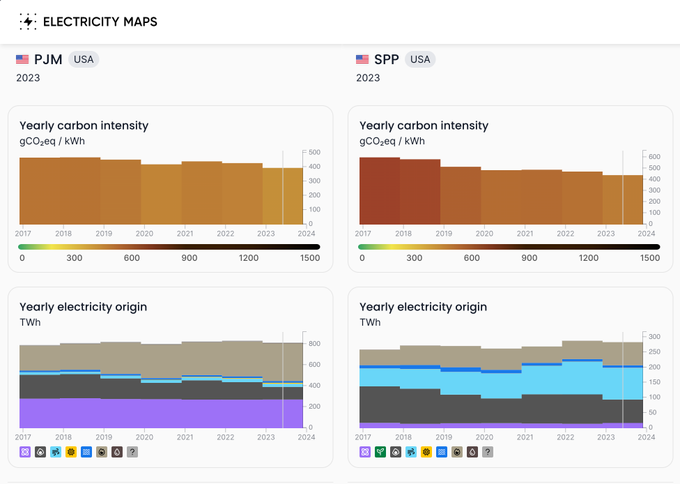Click the US flag next to SPP
The image size is (680, 484).
[x=362, y=59]
